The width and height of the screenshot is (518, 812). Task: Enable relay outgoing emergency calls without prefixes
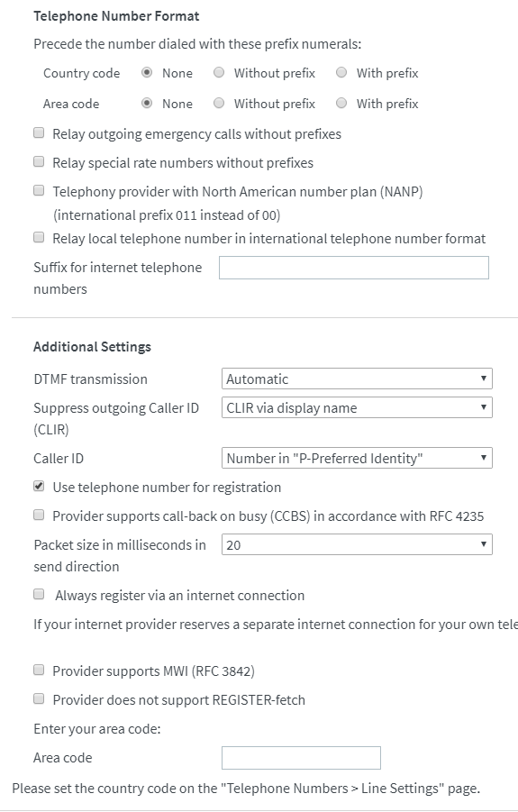click(39, 133)
